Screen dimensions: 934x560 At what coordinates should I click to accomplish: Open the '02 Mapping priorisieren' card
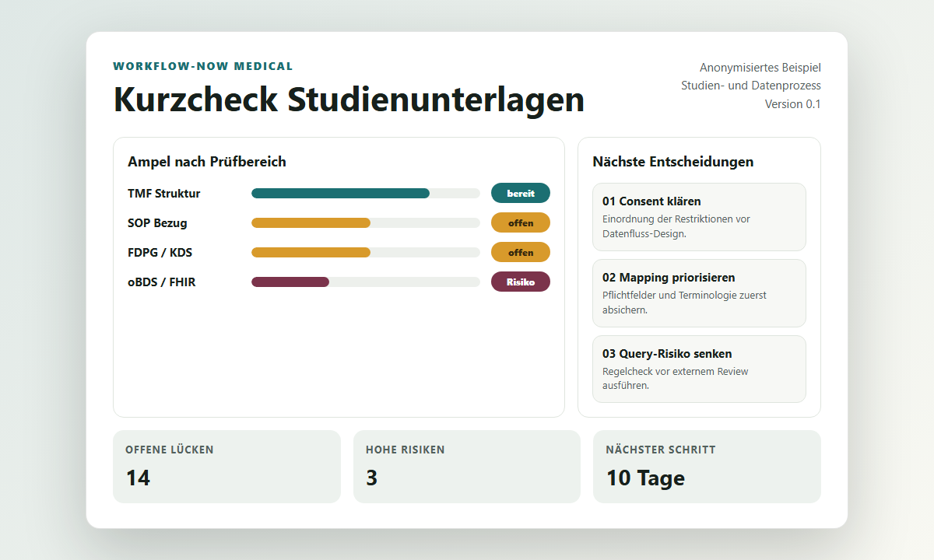699,293
